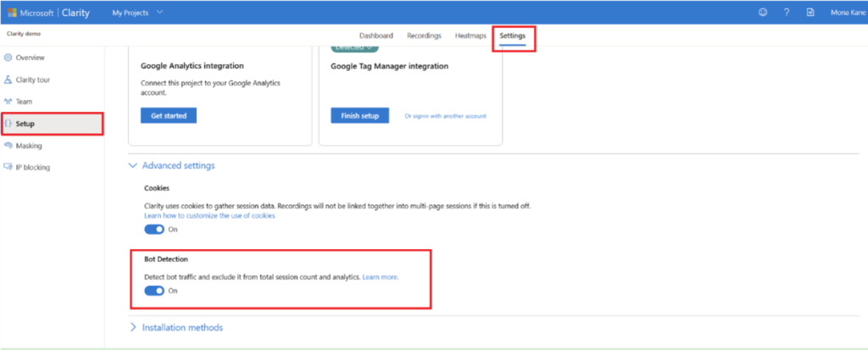Image resolution: width=868 pixels, height=350 pixels.
Task: Click Or sign in with another account
Action: click(x=445, y=116)
